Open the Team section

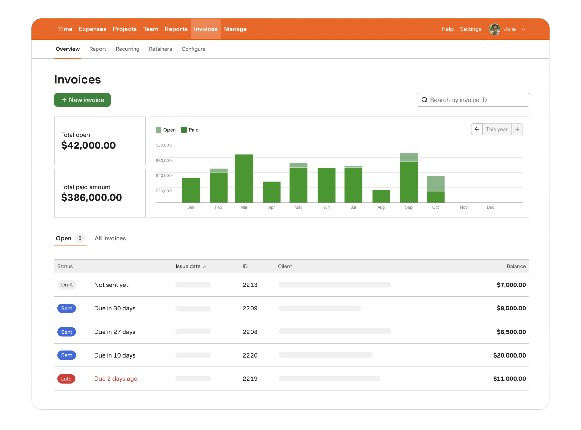[151, 29]
